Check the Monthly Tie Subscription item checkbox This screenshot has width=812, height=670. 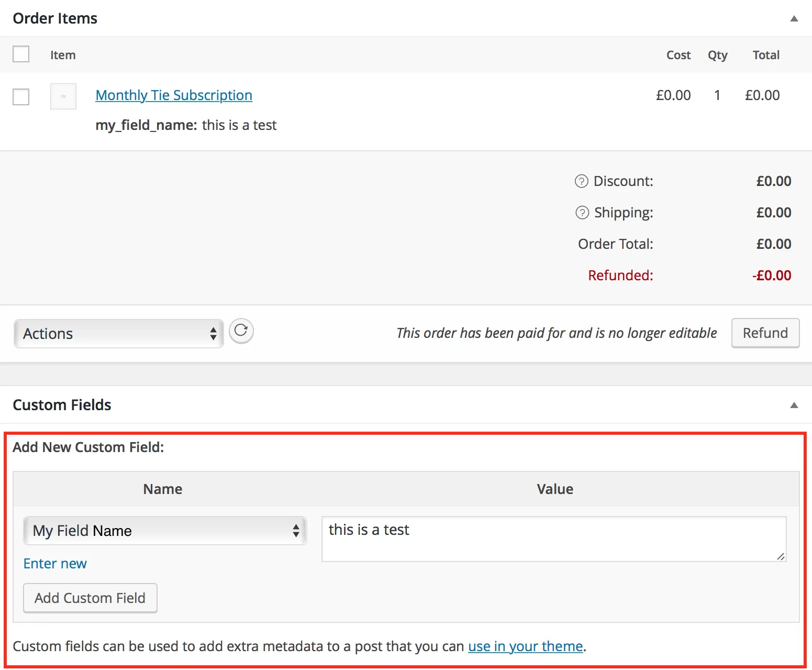coord(21,96)
